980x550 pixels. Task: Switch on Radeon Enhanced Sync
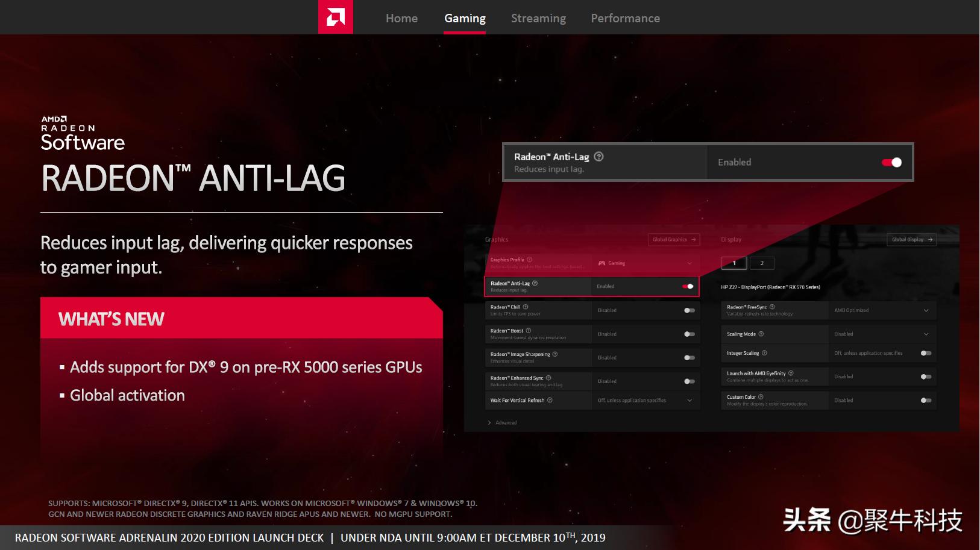tap(689, 381)
